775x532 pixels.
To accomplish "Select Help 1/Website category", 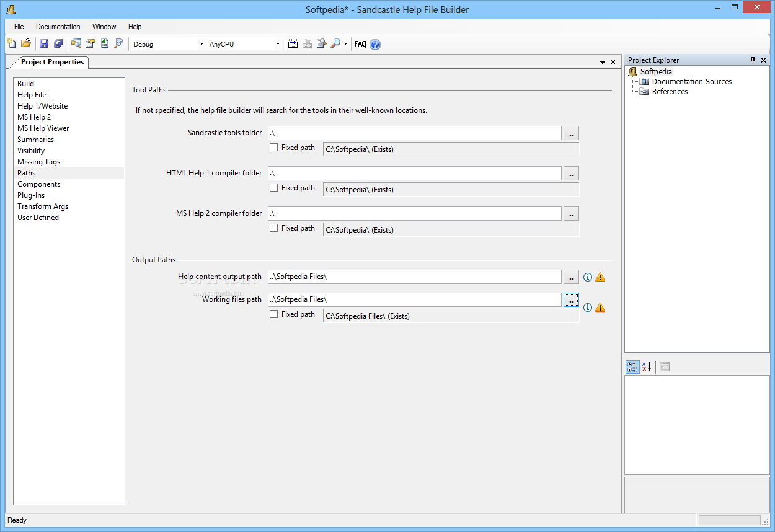I will coord(69,106).
